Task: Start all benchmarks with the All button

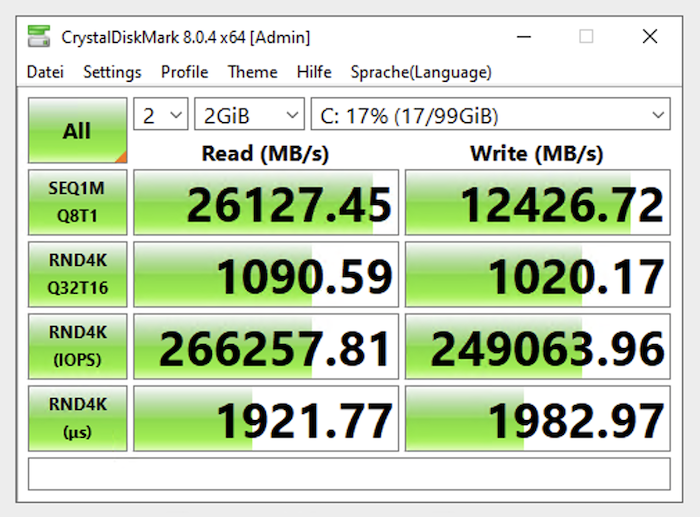Action: pyautogui.click(x=77, y=130)
